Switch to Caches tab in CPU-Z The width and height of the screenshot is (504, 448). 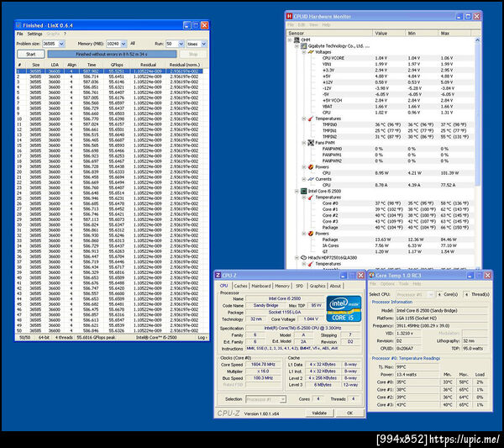(x=240, y=286)
